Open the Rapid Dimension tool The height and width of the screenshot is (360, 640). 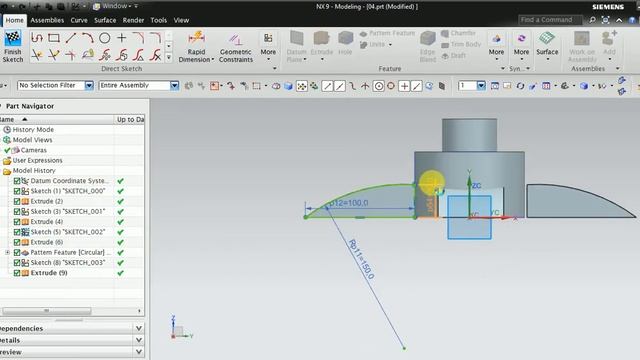coord(196,47)
